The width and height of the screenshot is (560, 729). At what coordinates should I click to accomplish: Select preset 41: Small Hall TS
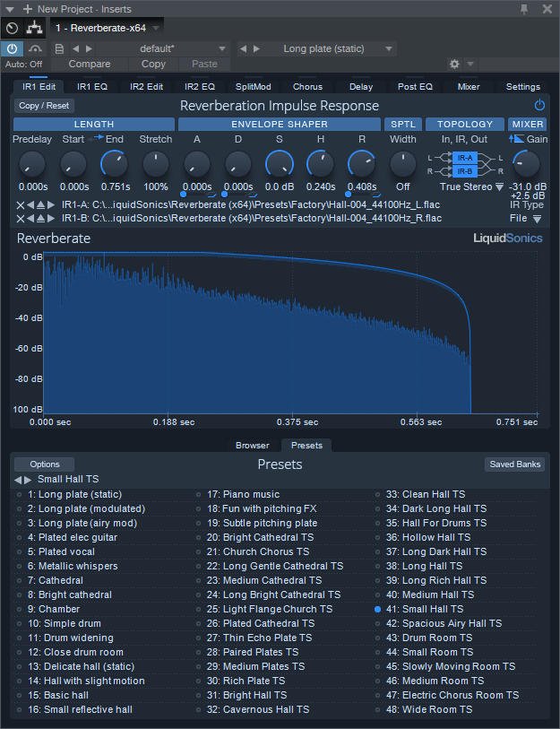[x=425, y=609]
